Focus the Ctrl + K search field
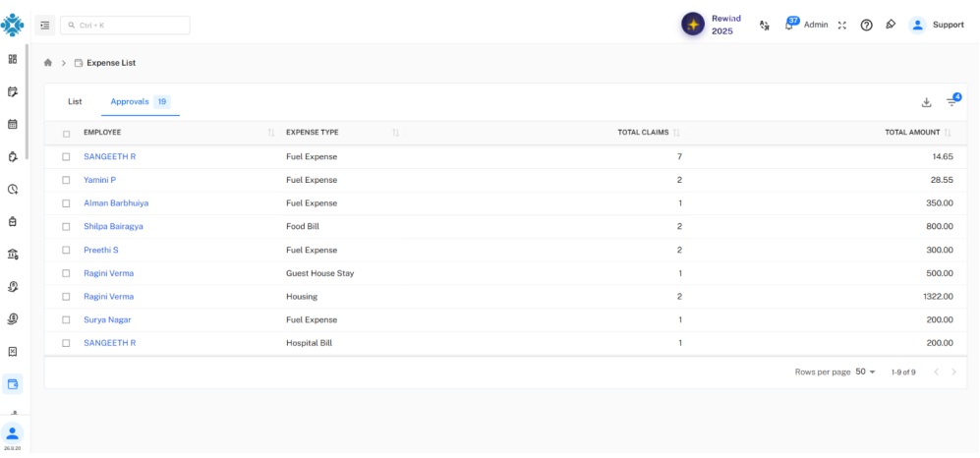The image size is (980, 458). point(125,25)
